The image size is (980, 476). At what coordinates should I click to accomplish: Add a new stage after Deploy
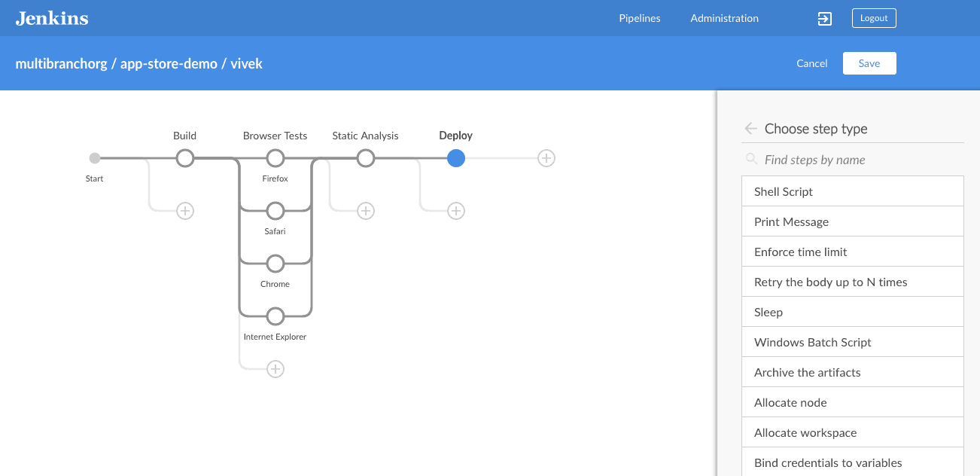(546, 158)
